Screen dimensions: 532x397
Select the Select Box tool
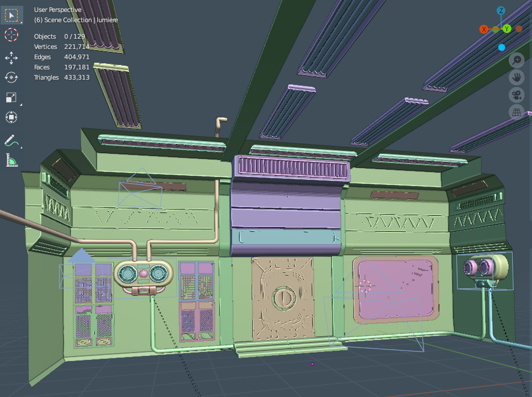pos(11,15)
